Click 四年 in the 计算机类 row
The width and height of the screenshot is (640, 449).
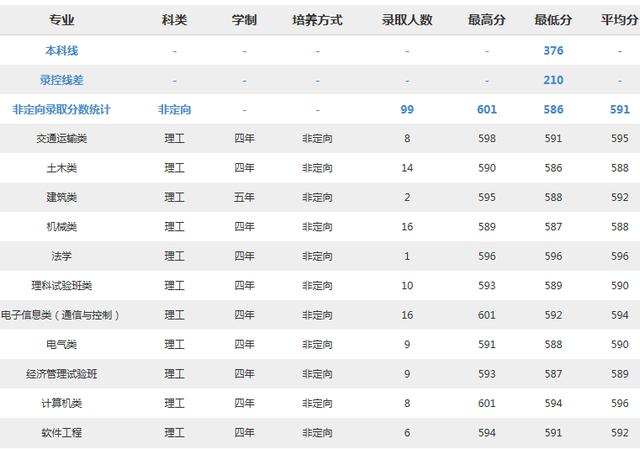(244, 403)
